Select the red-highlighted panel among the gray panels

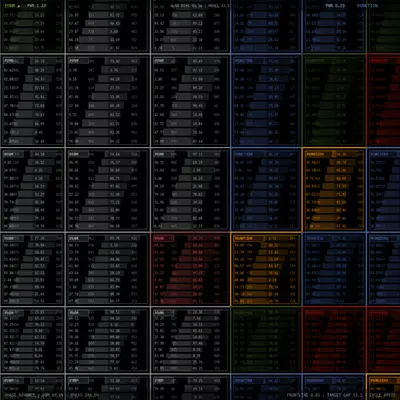(190, 269)
